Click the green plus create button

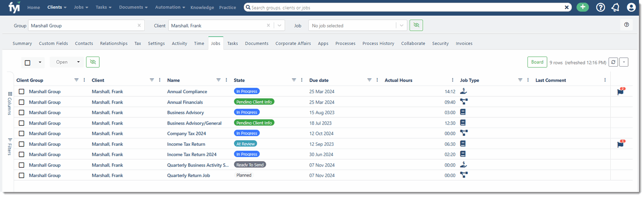click(x=583, y=7)
